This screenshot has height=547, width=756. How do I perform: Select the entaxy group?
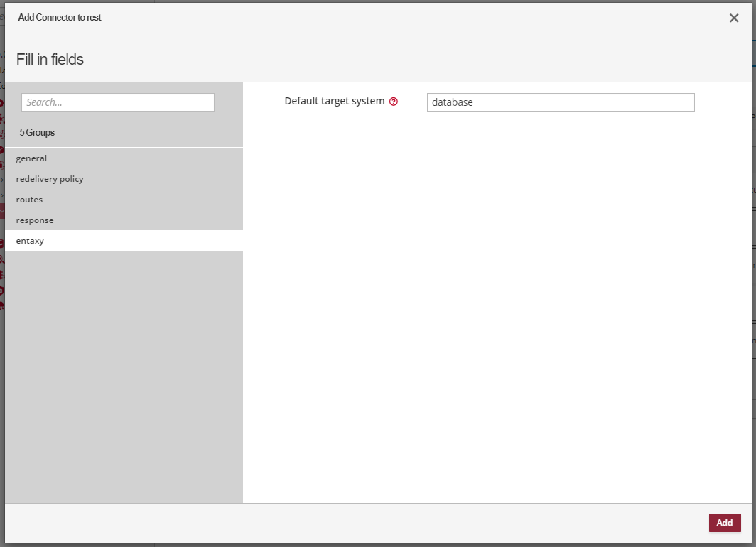[x=30, y=241]
